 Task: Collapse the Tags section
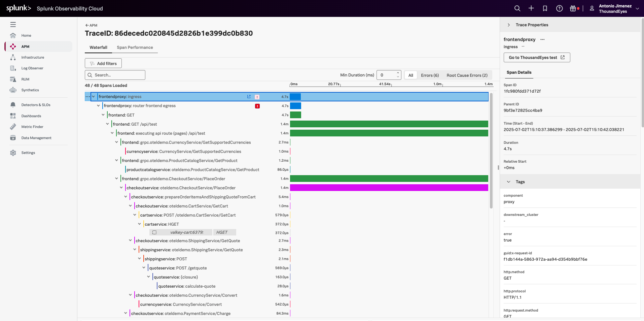[x=509, y=182]
